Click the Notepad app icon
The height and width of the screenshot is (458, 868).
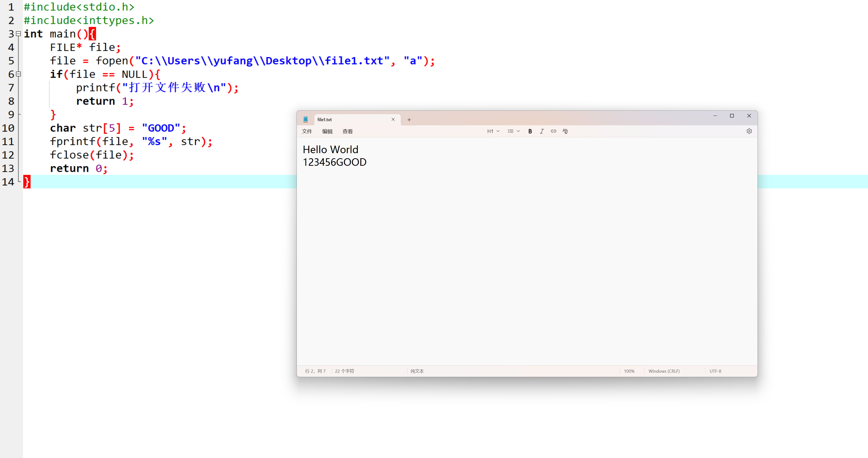[305, 119]
